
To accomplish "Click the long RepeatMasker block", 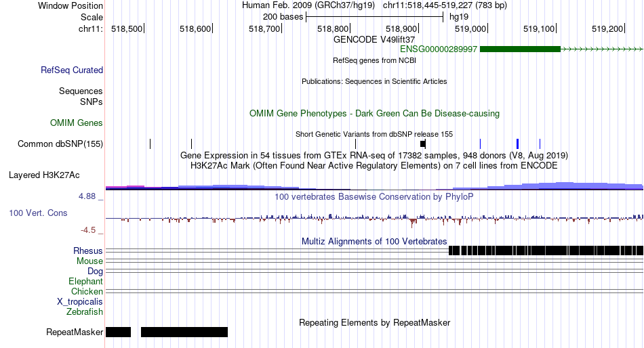I will pyautogui.click(x=184, y=332).
